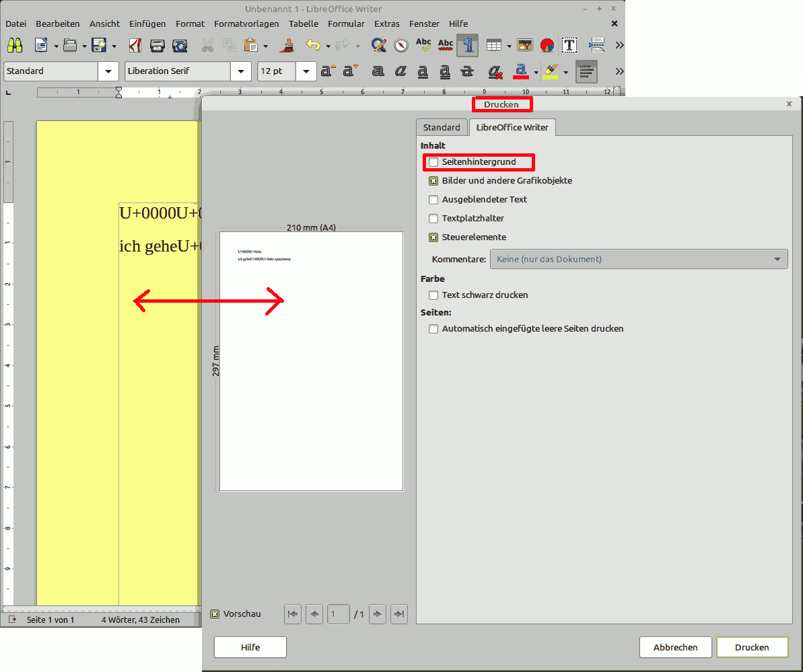Open the font name dropdown arrow
Screen dimensions: 803x672
click(241, 71)
